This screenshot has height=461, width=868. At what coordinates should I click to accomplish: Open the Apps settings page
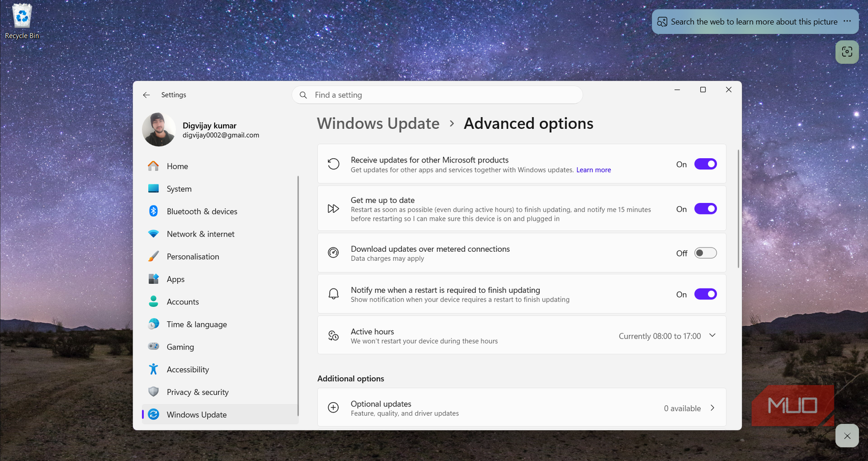[x=220, y=279]
